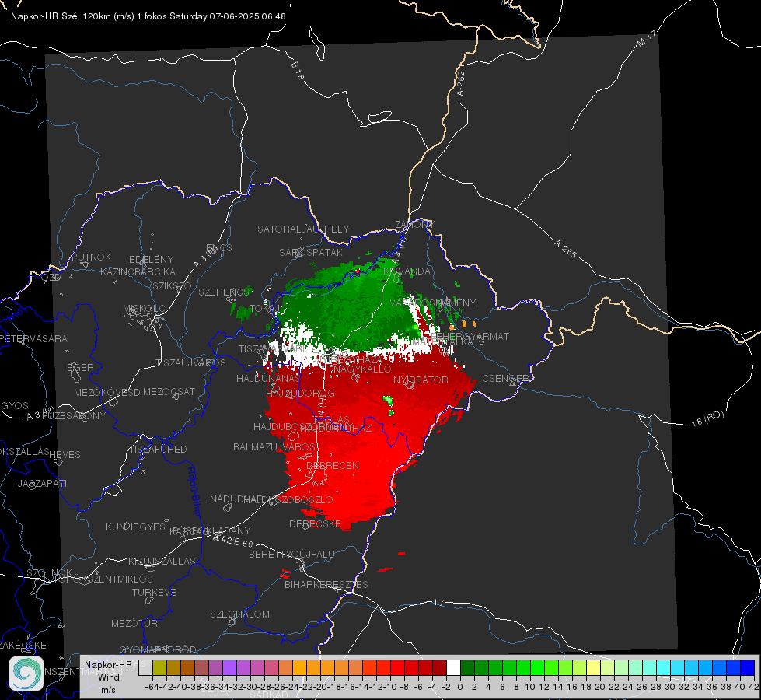Click the NADUDVAR city label
761x700 pixels.
tap(236, 499)
